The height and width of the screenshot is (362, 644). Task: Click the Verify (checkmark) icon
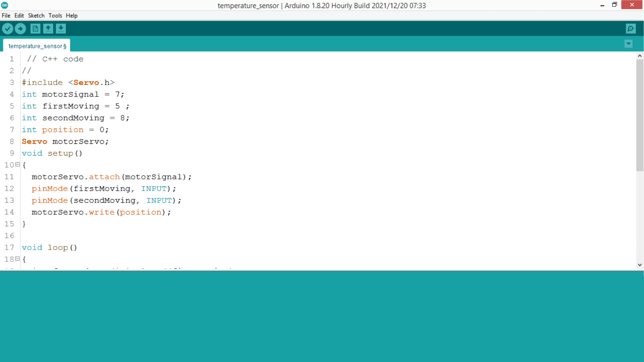point(7,29)
